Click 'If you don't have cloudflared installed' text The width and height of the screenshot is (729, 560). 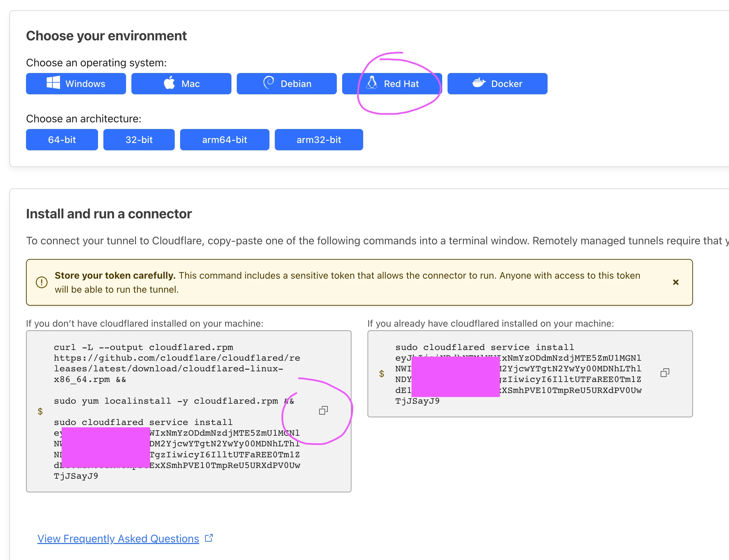click(145, 324)
